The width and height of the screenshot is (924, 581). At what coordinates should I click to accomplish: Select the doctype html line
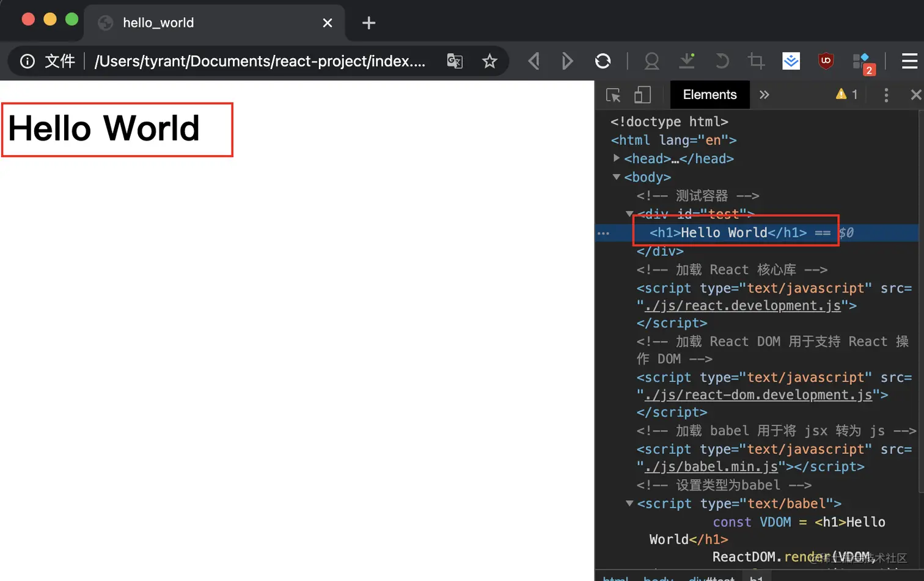(669, 122)
